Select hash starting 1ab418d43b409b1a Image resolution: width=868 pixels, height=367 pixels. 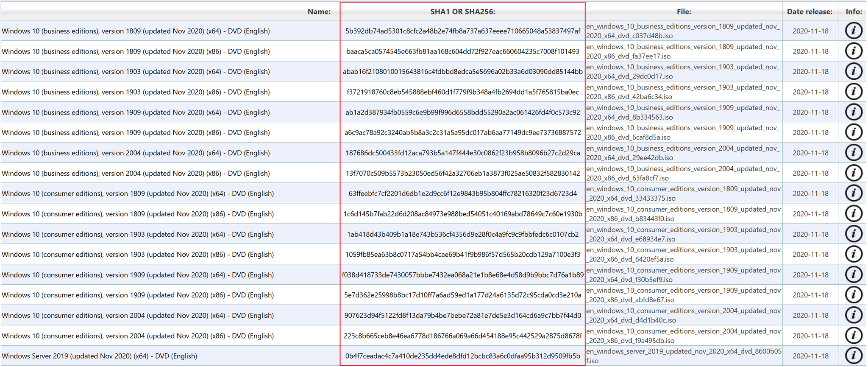pyautogui.click(x=463, y=234)
